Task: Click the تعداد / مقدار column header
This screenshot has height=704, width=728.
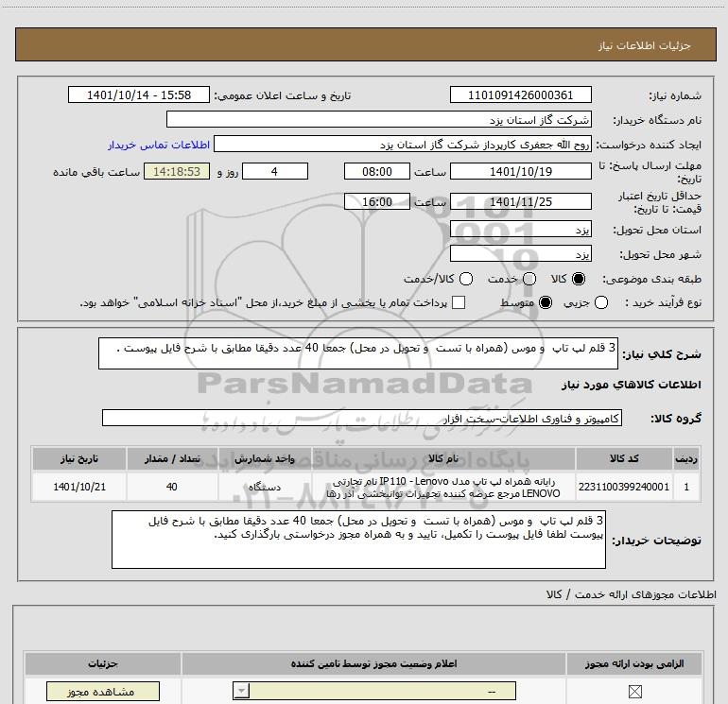Action: [172, 458]
